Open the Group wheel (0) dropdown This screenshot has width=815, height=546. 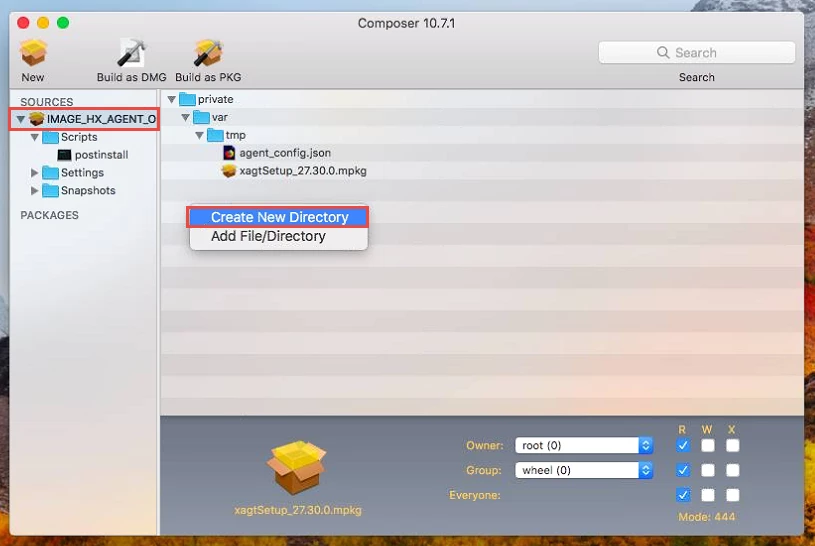[x=584, y=471]
